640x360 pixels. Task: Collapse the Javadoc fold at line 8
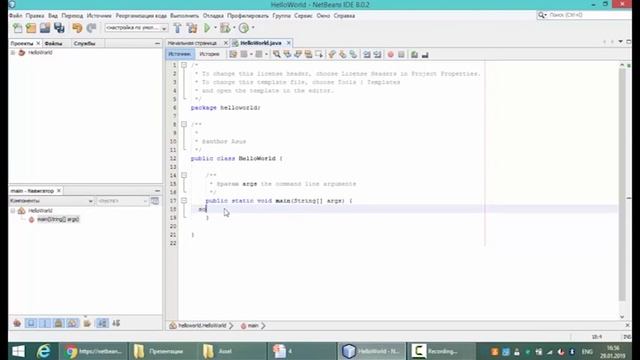coord(184,124)
